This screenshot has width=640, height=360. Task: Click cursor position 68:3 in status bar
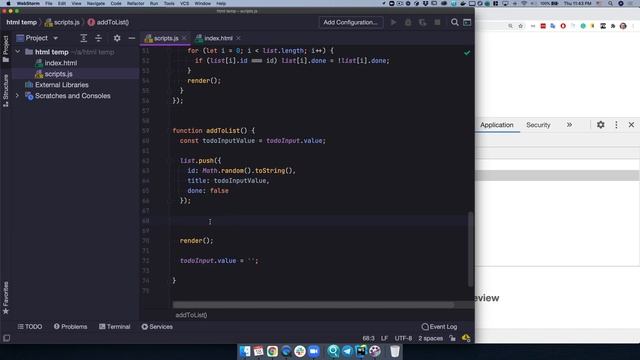tap(369, 338)
